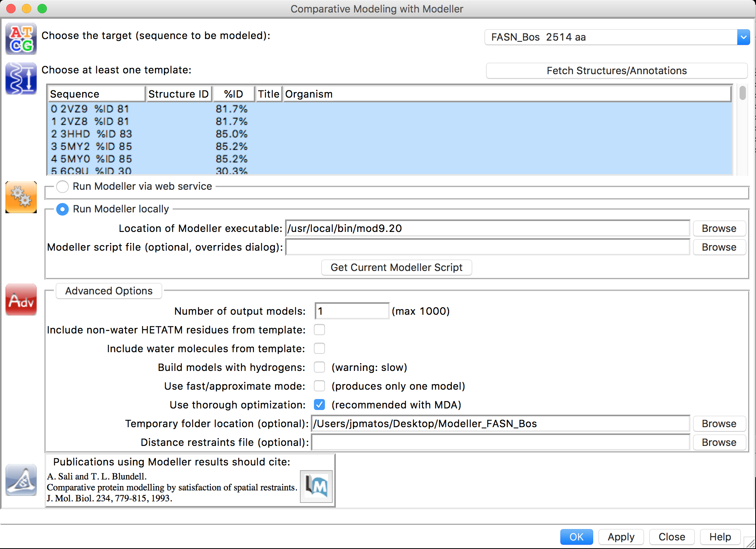Screen dimensions: 756x549
Task: Click the distance restraints file field
Action: coord(501,442)
